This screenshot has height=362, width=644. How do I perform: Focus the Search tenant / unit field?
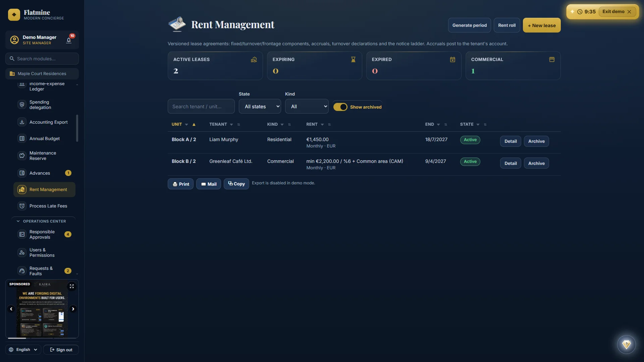point(201,106)
